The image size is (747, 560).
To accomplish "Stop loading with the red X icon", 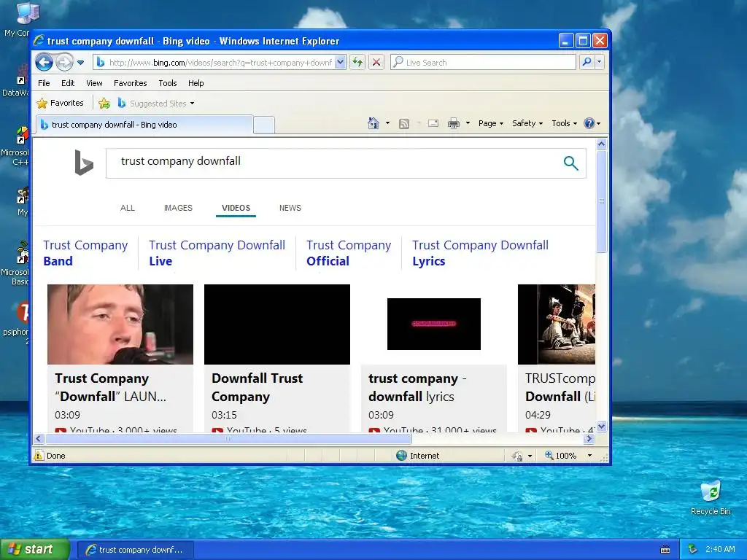I will point(376,62).
